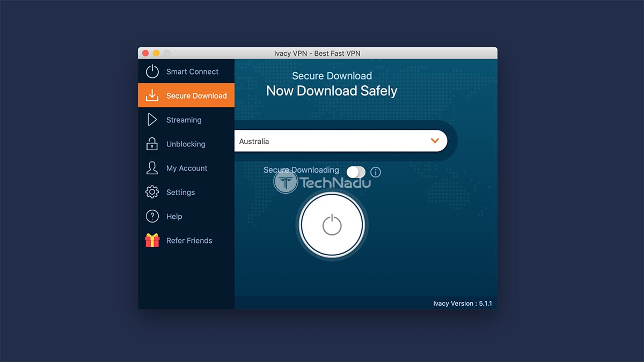This screenshot has width=644, height=362.
Task: Click the Unblocking padlock icon
Action: pyautogui.click(x=152, y=144)
